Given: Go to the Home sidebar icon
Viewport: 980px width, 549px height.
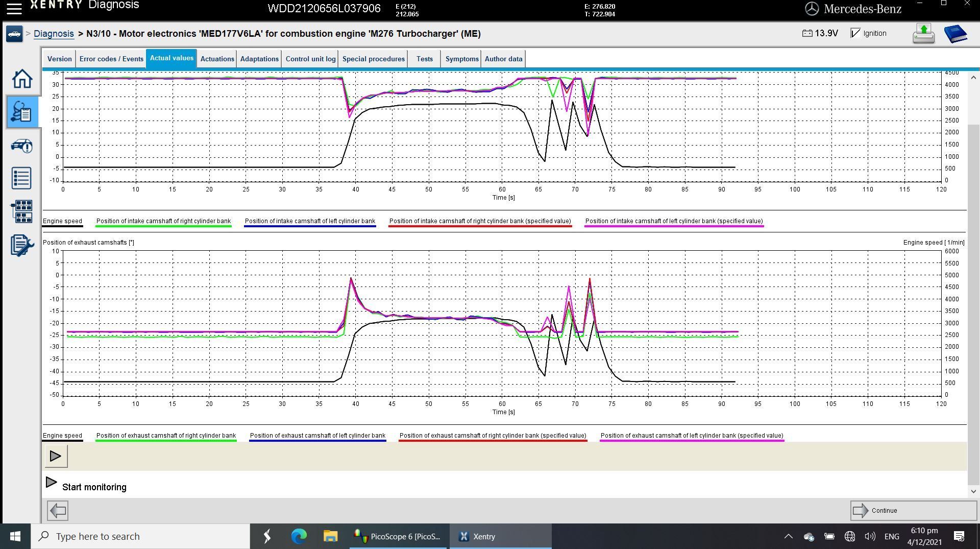Looking at the screenshot, I should click(22, 79).
